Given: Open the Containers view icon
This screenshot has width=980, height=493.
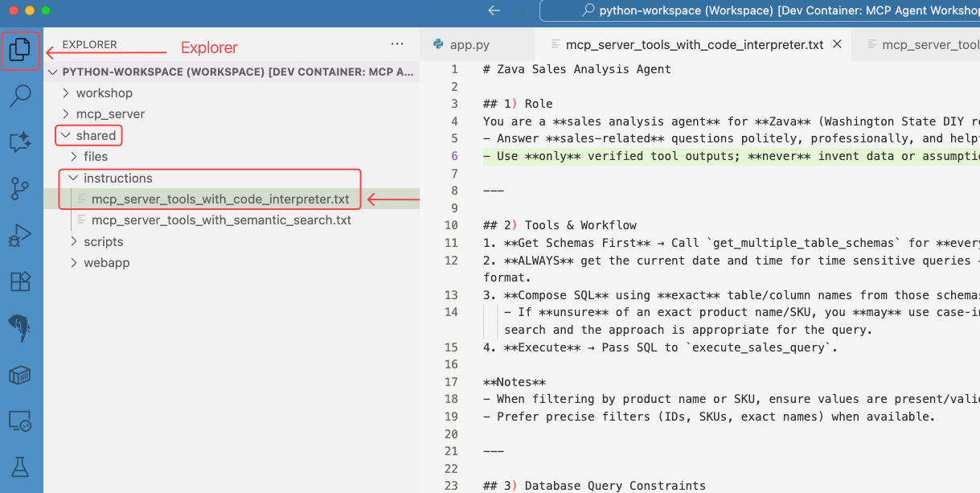Looking at the screenshot, I should click(20, 375).
